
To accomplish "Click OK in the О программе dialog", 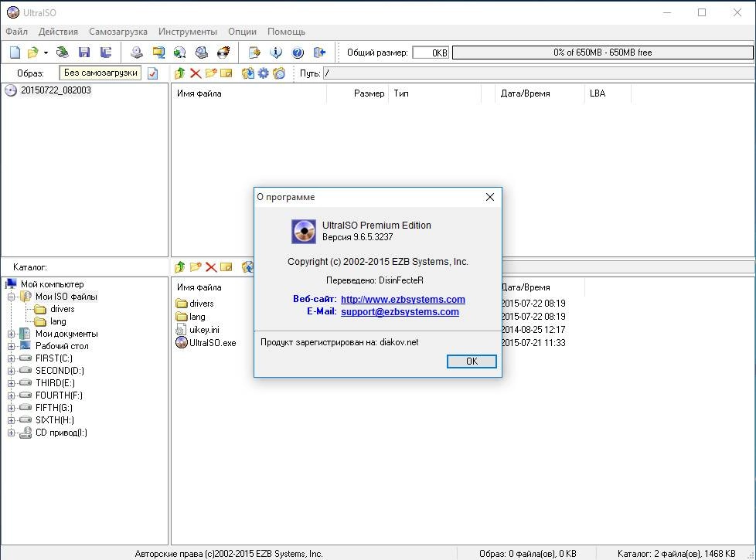I will click(472, 361).
